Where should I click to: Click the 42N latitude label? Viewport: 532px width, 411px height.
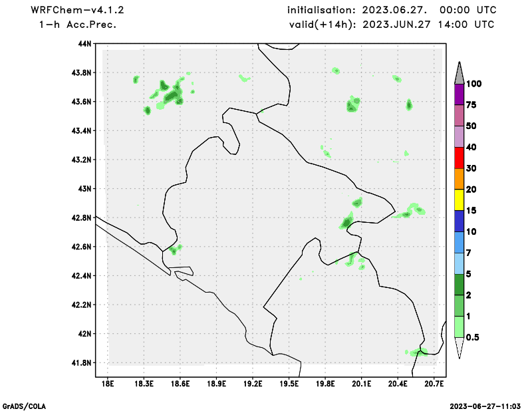coord(85,334)
